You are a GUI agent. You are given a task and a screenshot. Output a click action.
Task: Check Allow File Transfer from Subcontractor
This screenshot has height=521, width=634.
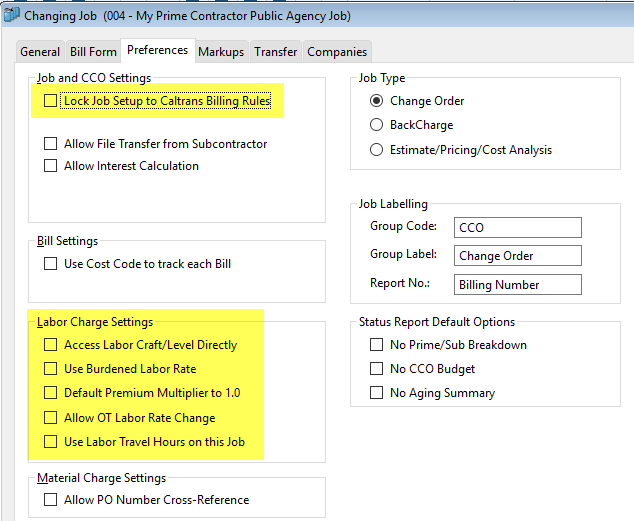point(51,143)
